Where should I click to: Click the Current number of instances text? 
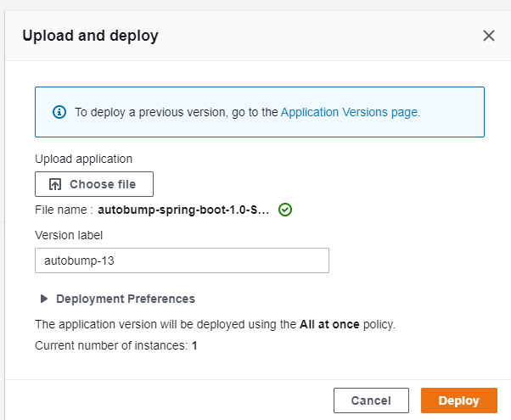click(x=116, y=345)
